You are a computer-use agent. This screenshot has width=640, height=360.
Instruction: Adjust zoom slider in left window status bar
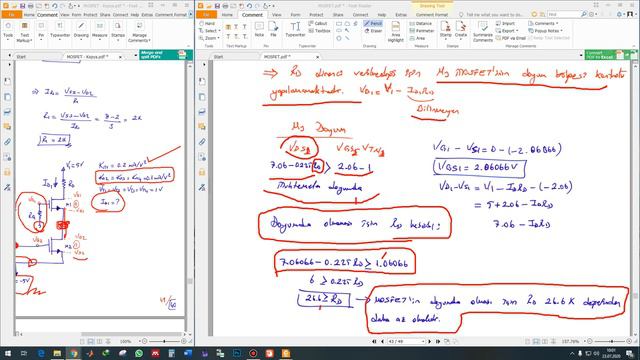click(x=164, y=341)
